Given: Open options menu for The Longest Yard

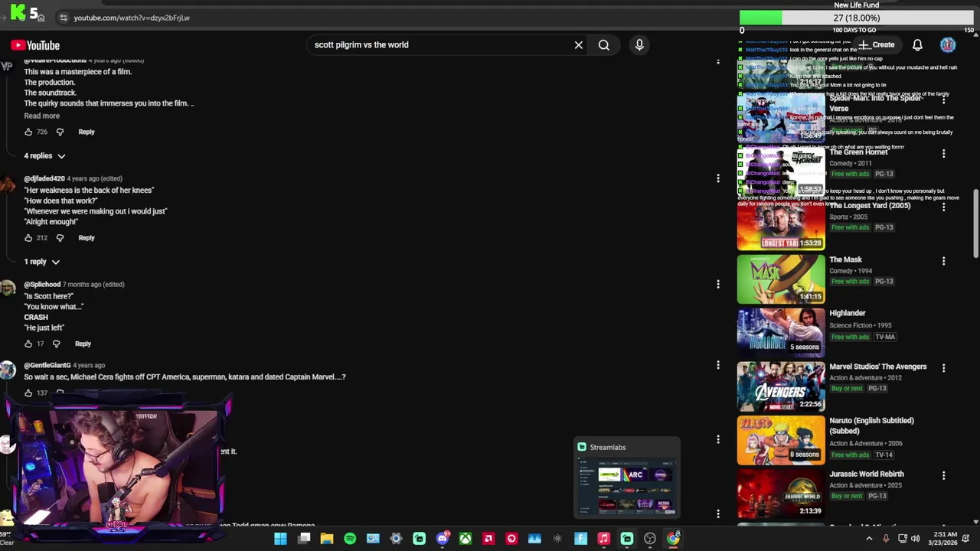Looking at the screenshot, I should click(943, 207).
